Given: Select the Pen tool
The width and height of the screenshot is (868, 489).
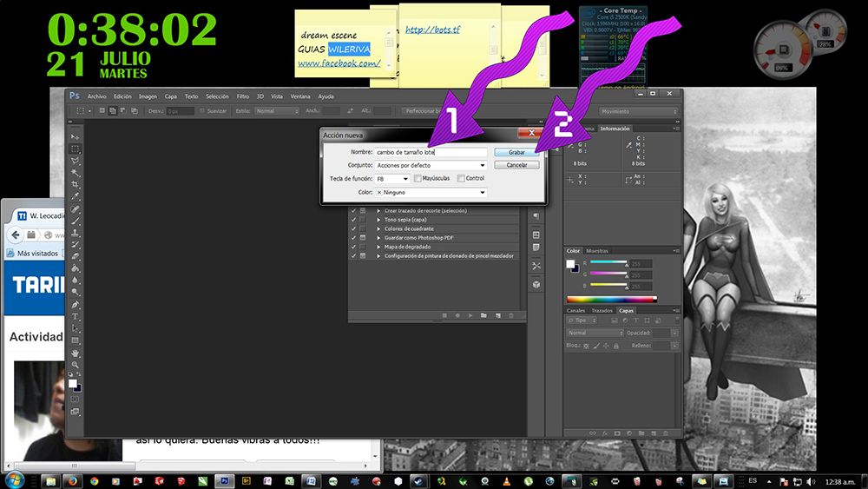Looking at the screenshot, I should (x=75, y=305).
